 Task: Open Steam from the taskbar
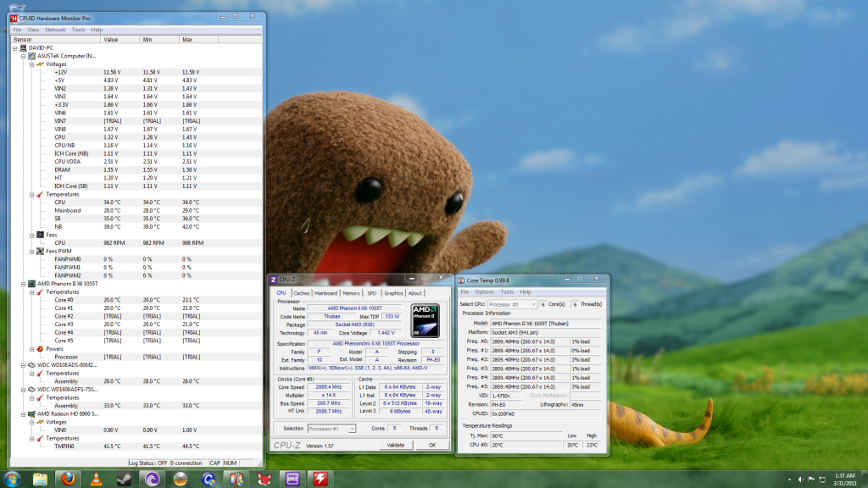tap(124, 480)
